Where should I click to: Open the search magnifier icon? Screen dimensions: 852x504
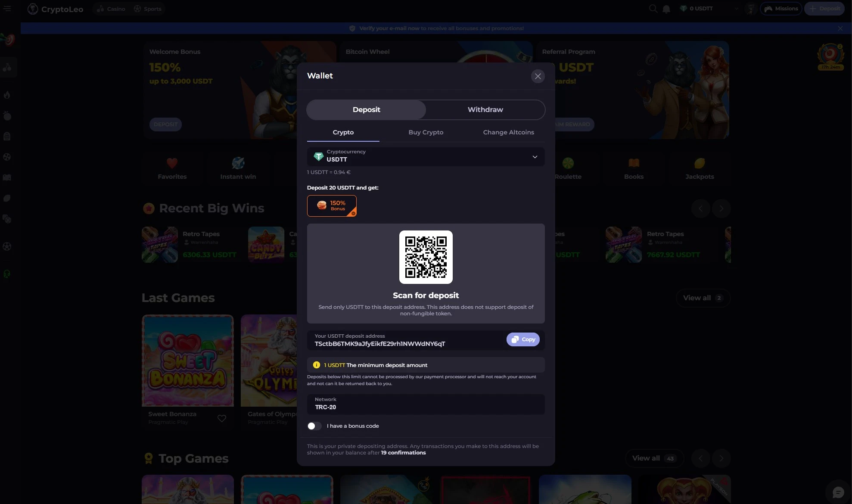pyautogui.click(x=653, y=9)
